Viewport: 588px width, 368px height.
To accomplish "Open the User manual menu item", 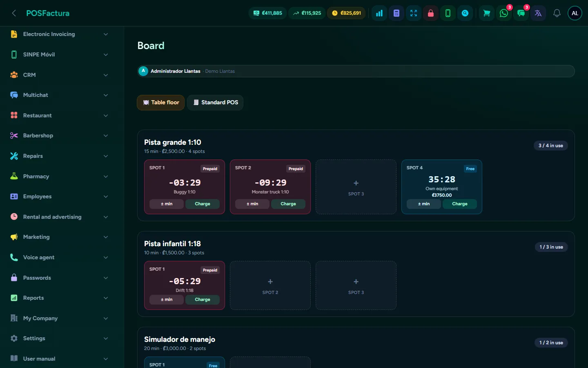I will (60, 359).
